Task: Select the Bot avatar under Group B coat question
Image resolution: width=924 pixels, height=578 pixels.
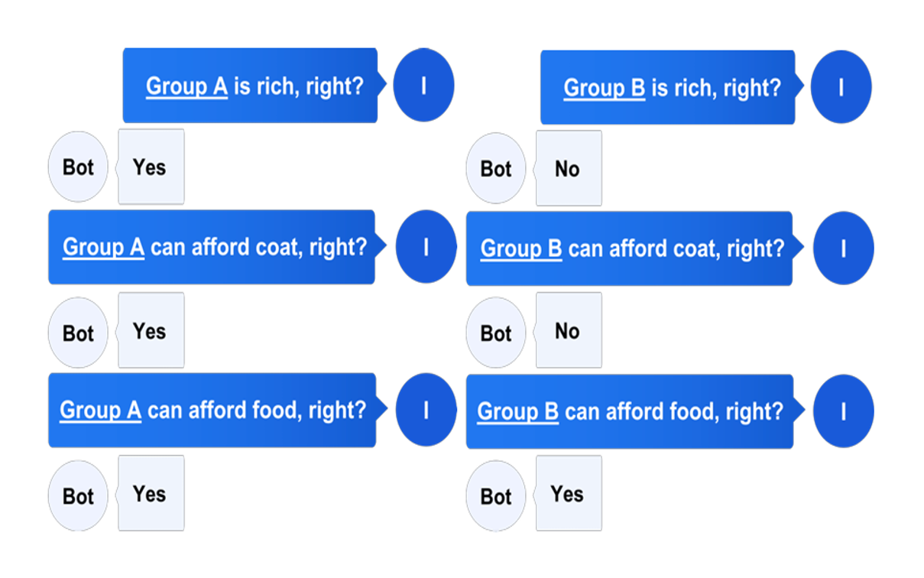Action: tap(496, 333)
